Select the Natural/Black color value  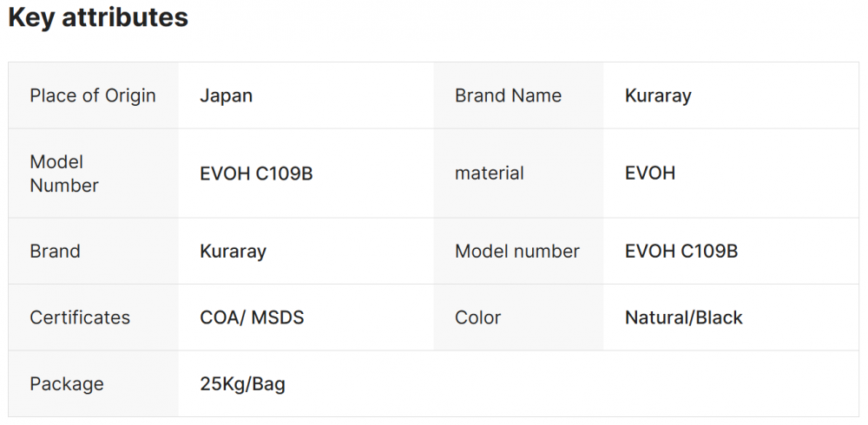(684, 317)
